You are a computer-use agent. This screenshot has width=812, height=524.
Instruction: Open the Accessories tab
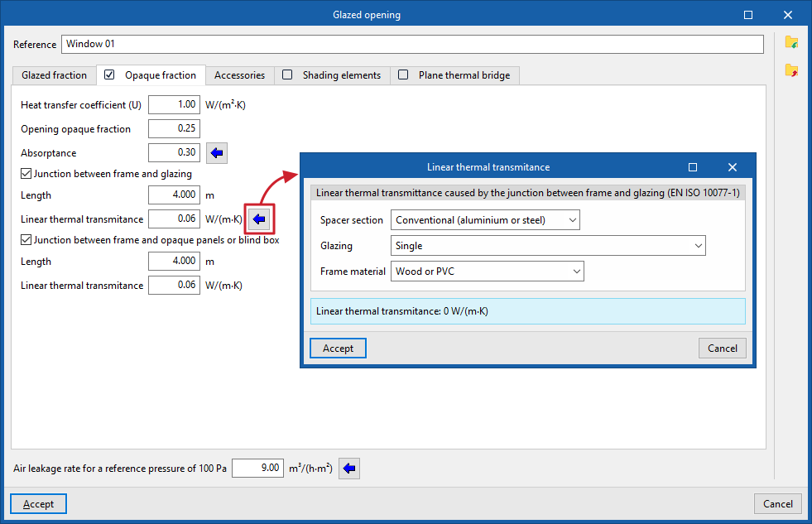240,75
